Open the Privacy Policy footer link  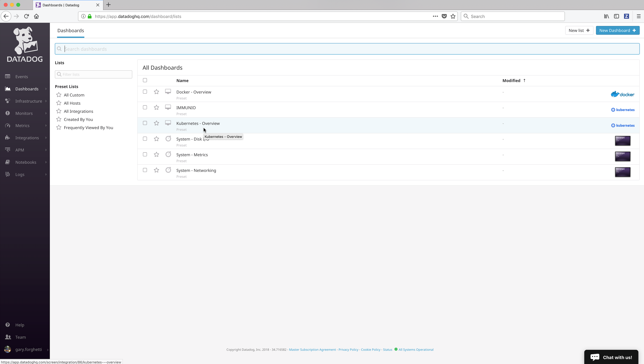point(348,350)
